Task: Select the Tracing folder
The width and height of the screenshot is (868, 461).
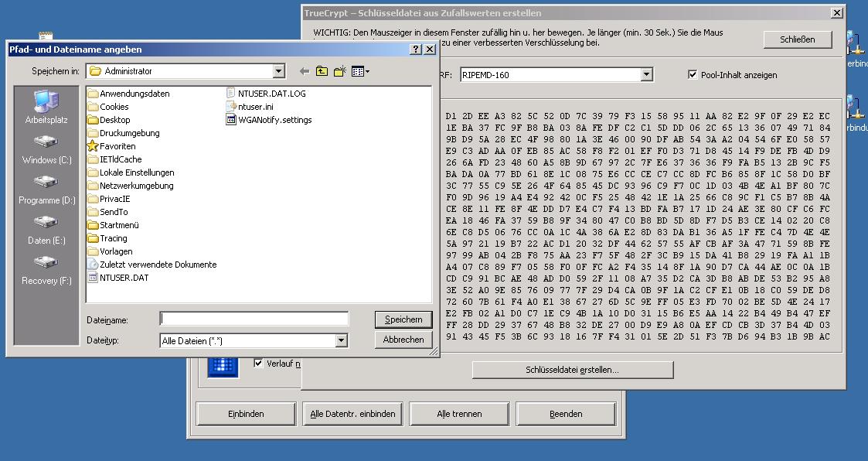Action: [x=107, y=239]
